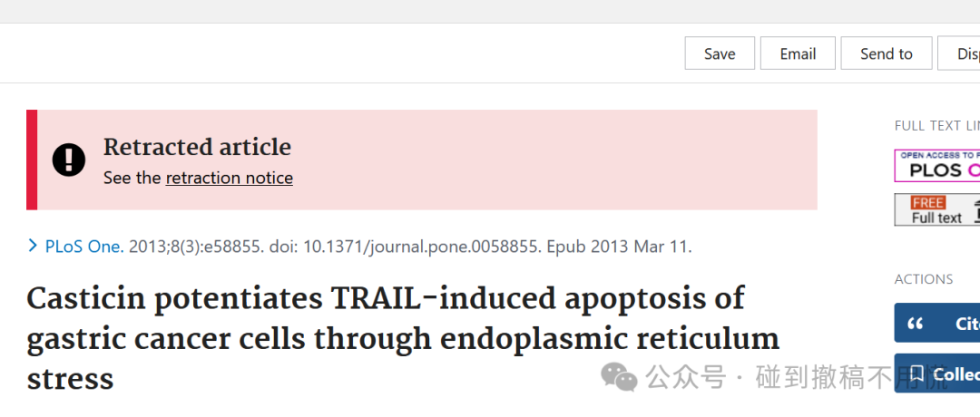Click the FULL TEXT LINKS section heading
The image size is (980, 417).
pos(936,125)
